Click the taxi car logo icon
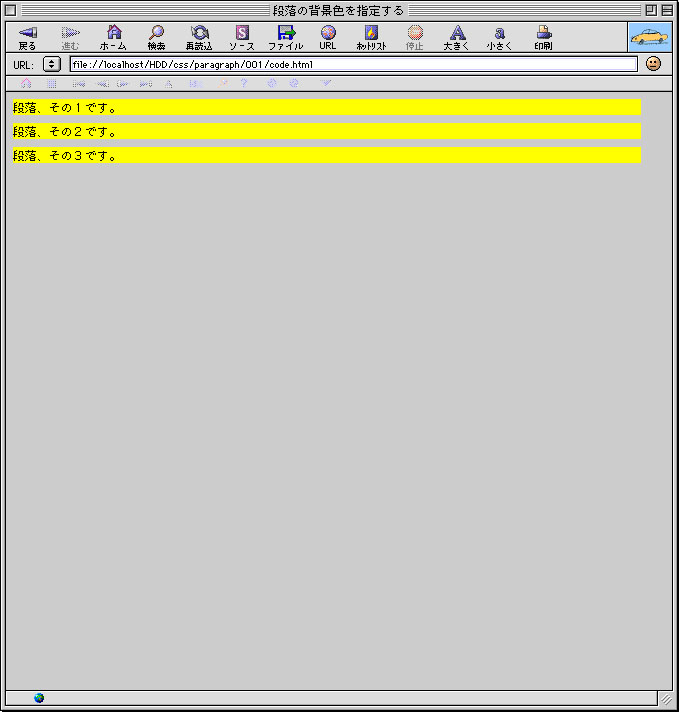The height and width of the screenshot is (712, 679). [650, 37]
